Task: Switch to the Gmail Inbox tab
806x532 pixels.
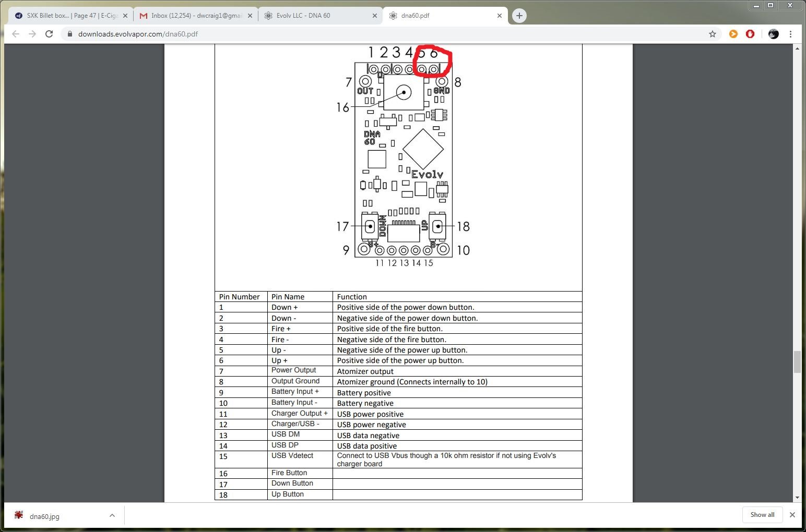Action: pos(193,16)
